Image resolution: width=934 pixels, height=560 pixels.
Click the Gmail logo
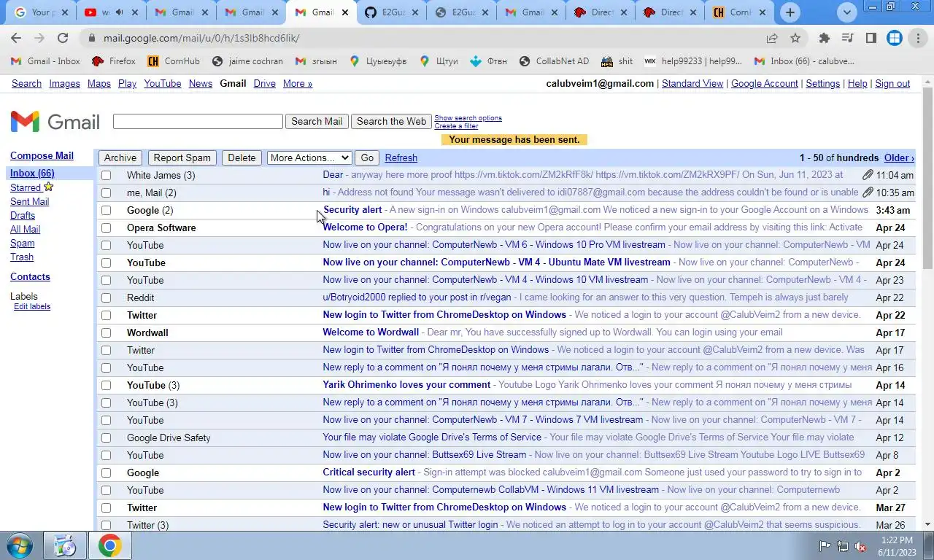click(55, 121)
